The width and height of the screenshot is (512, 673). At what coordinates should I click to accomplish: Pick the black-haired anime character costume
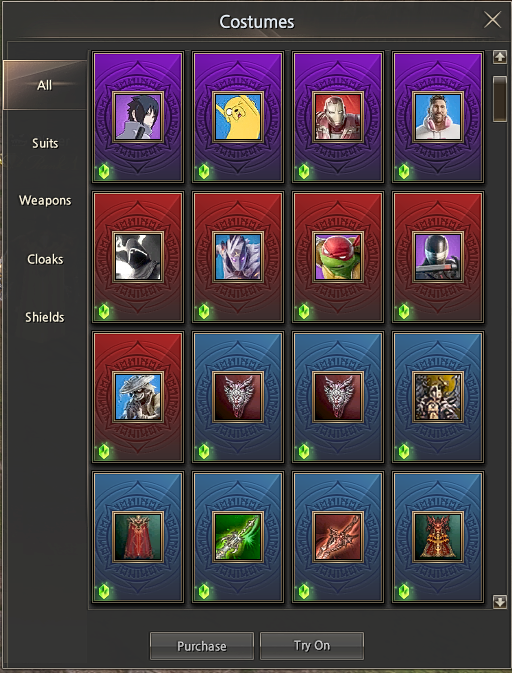point(138,117)
